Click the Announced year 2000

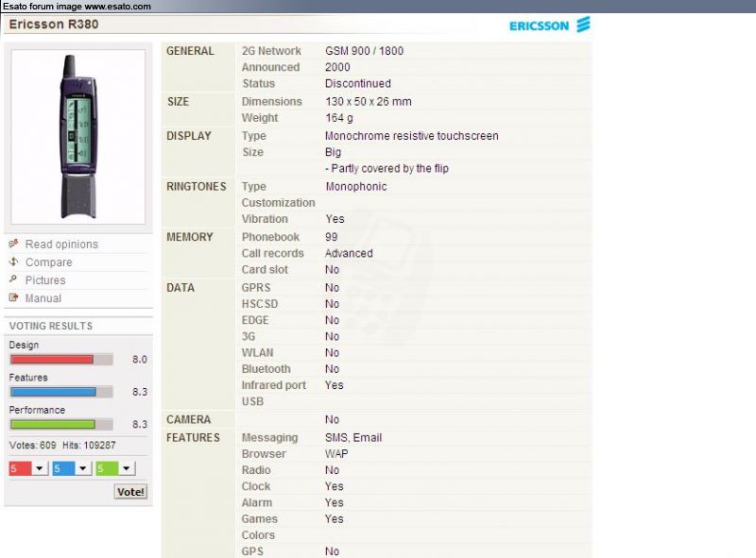click(x=337, y=67)
